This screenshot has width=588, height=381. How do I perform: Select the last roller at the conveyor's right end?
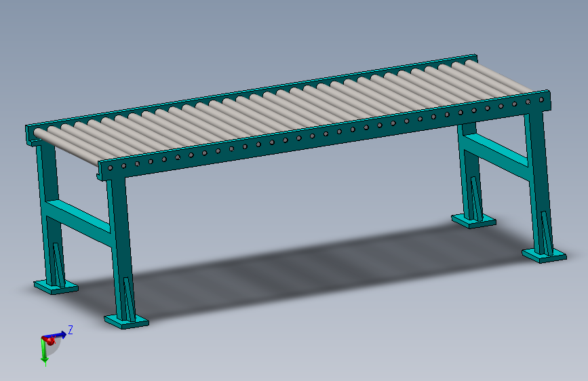coord(498,76)
